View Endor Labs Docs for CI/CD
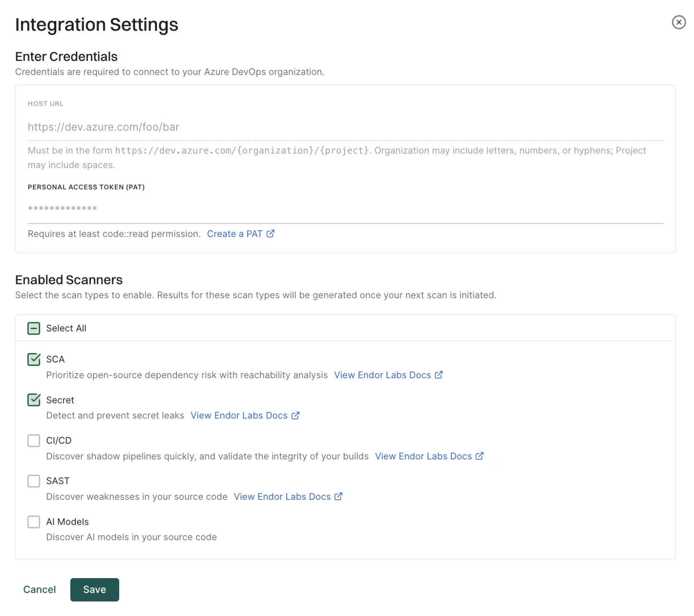This screenshot has width=694, height=616. point(423,456)
